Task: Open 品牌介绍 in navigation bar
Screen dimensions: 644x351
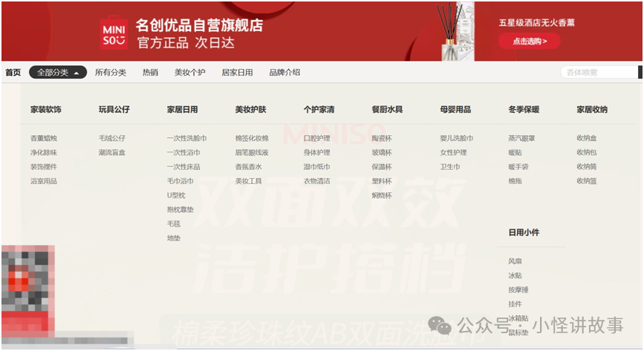Action: (x=284, y=72)
